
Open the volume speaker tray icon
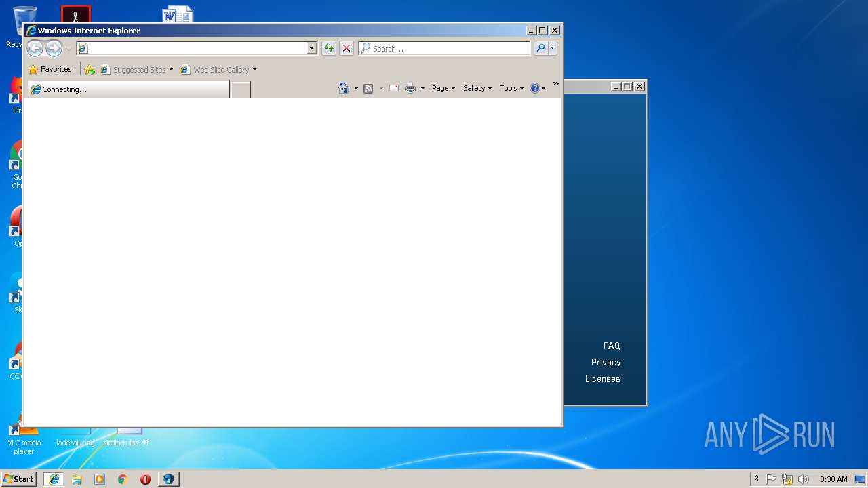pos(804,479)
